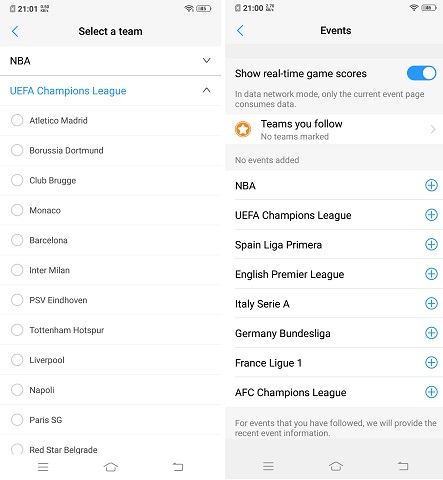The height and width of the screenshot is (480, 443).
Task: Add NBA event with plus icon
Action: click(x=431, y=185)
